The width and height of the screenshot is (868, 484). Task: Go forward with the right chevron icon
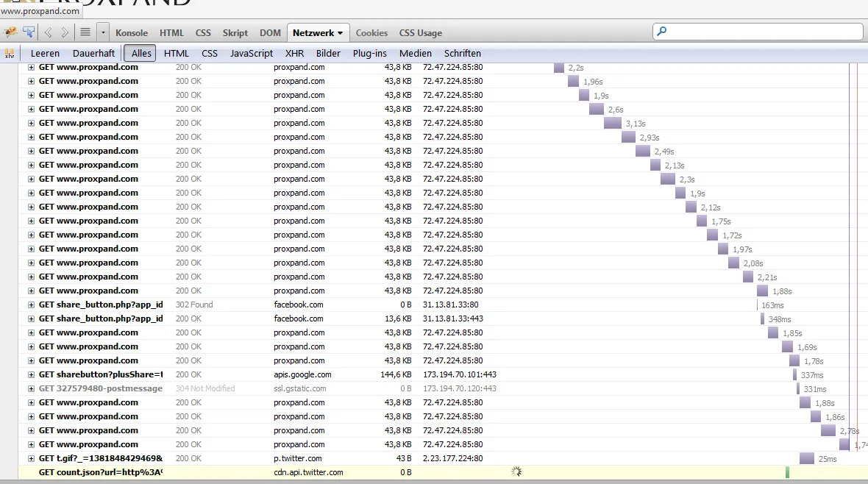[x=65, y=32]
